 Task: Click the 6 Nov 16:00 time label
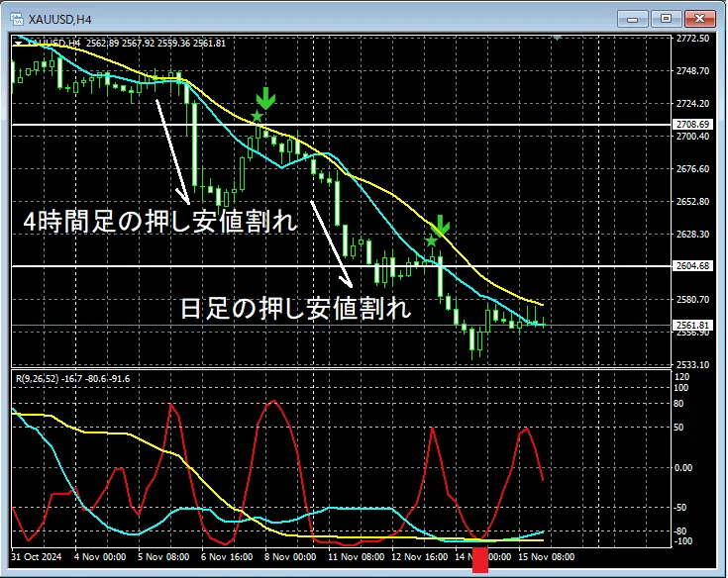(x=227, y=556)
